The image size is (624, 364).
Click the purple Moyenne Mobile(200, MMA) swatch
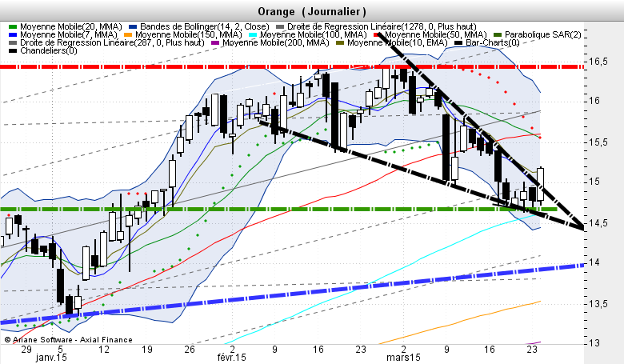(215, 42)
